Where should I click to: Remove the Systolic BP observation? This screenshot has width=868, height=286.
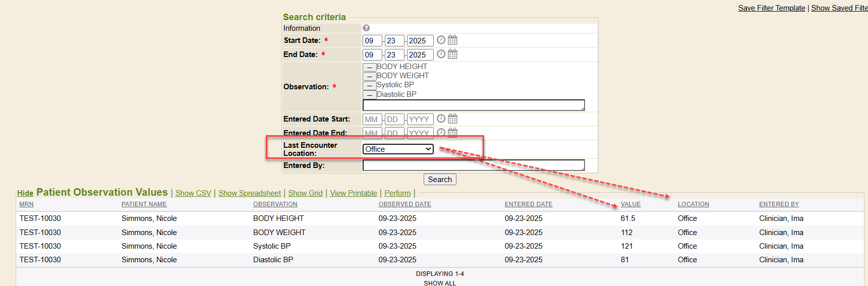(369, 86)
